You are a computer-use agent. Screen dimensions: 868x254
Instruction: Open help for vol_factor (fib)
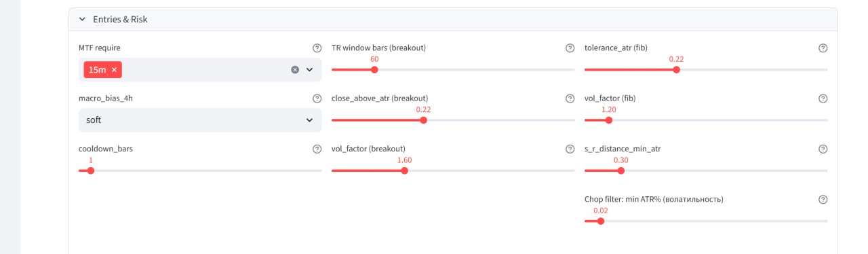point(823,98)
